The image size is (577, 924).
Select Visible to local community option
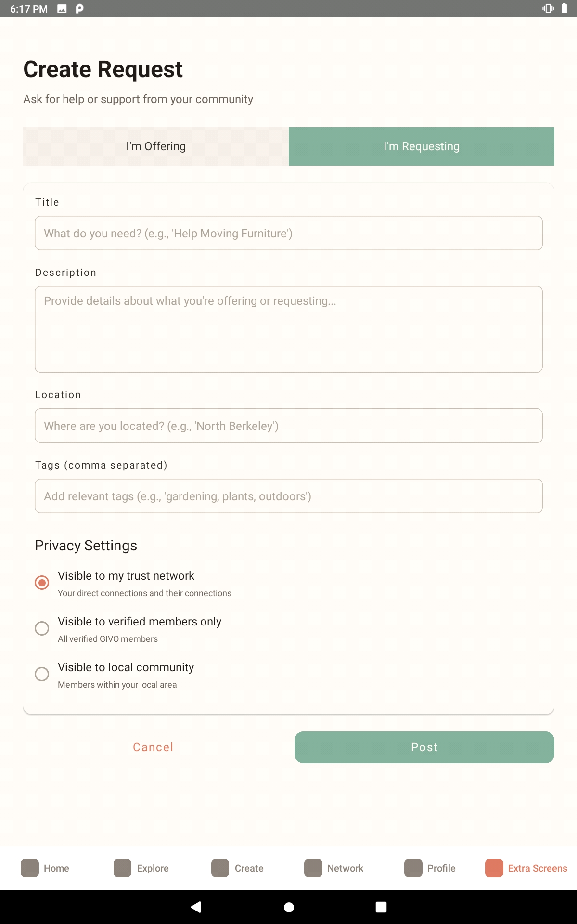coord(42,674)
